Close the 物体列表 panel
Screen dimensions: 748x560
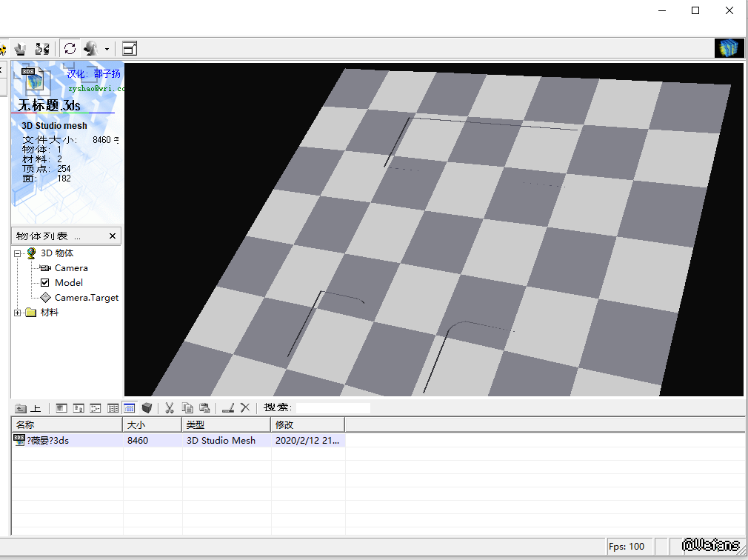[x=113, y=236]
